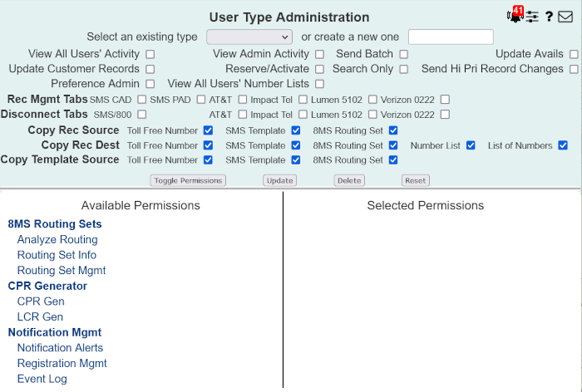
Task: Open the settings sliders icon
Action: [532, 17]
